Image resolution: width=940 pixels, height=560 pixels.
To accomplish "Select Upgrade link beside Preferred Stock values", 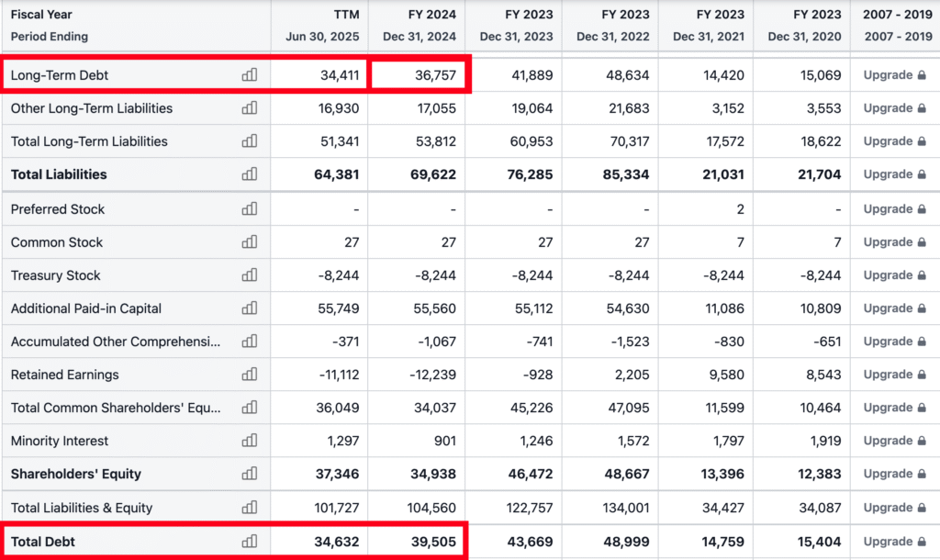I will coord(894,209).
